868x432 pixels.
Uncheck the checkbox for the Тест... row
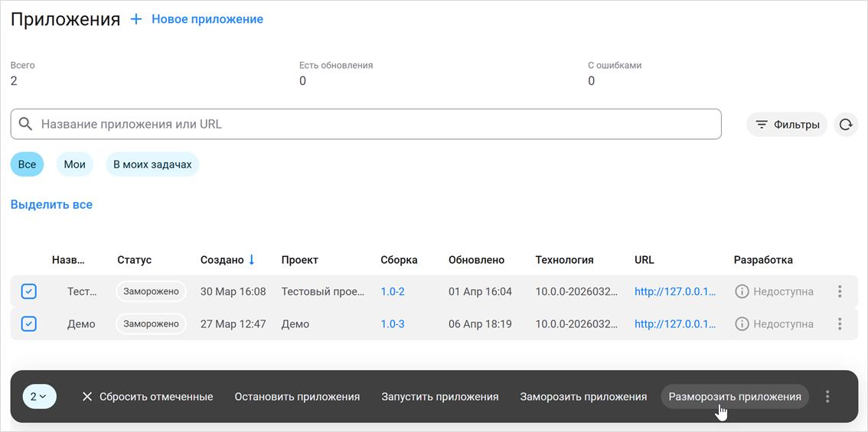click(x=29, y=291)
